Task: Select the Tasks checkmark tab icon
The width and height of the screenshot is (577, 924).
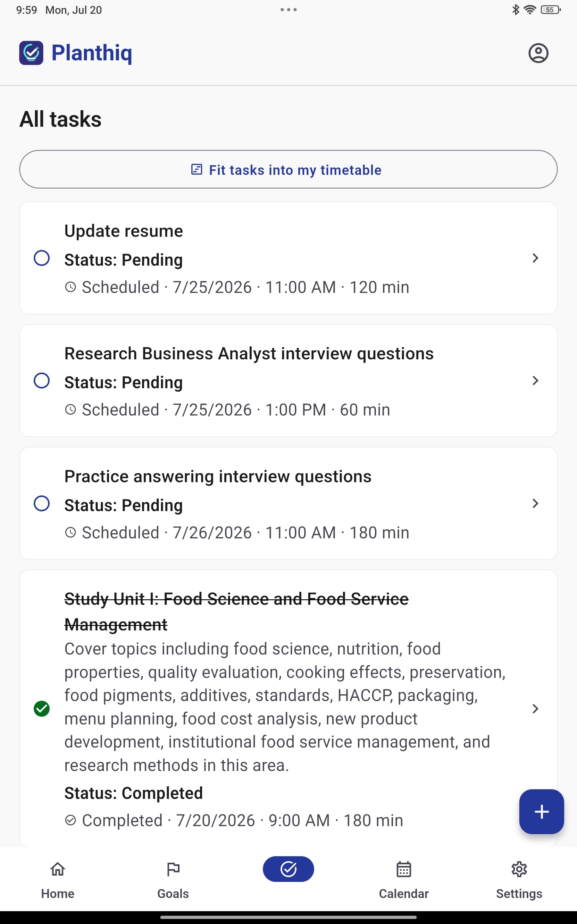Action: click(288, 869)
